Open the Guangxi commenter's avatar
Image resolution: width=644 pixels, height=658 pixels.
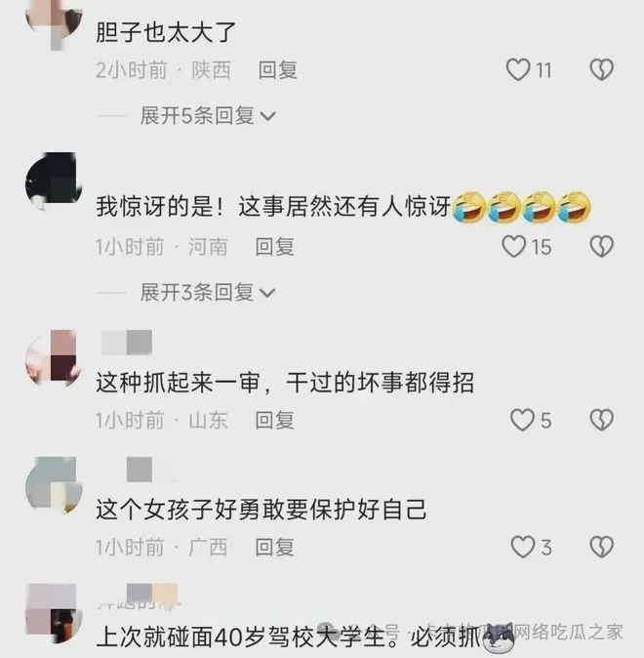click(x=54, y=485)
